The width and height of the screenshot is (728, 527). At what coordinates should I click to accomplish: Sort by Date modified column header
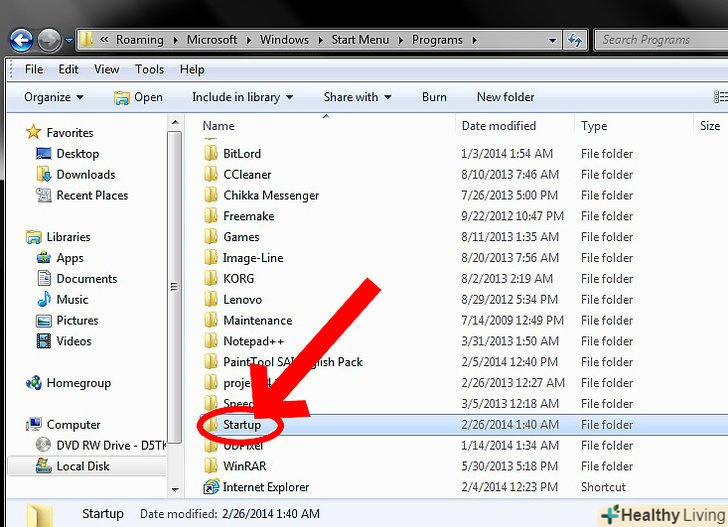(499, 126)
